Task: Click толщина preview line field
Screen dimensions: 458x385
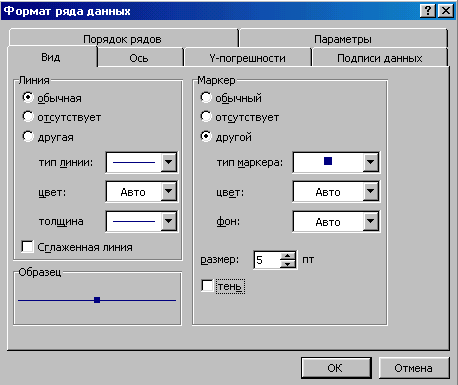Action: click(x=134, y=221)
